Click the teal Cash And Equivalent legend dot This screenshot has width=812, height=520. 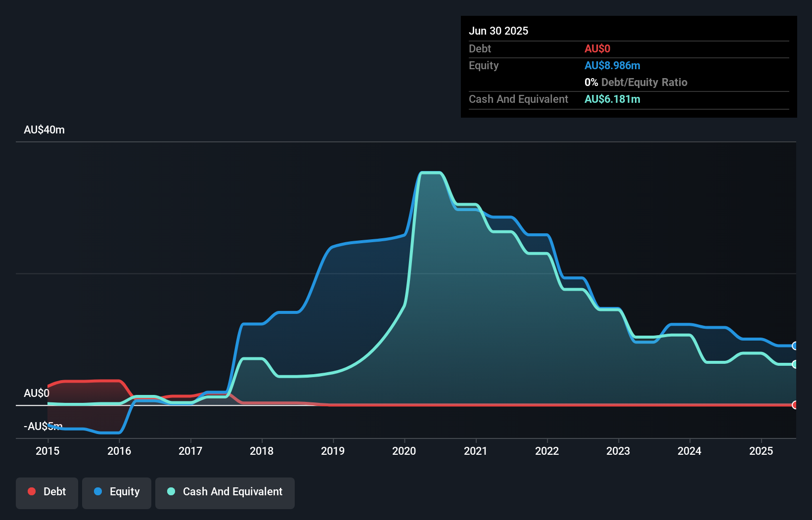coord(171,491)
